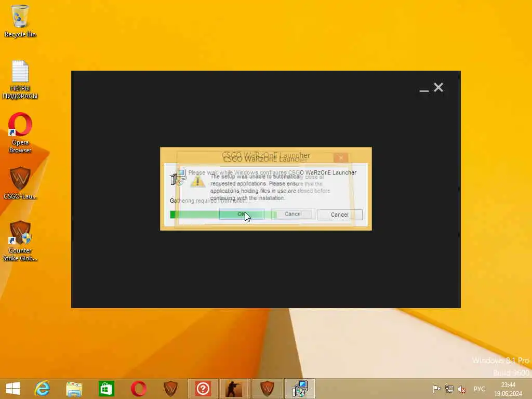Open the Action Center flag tray icon

click(436, 389)
